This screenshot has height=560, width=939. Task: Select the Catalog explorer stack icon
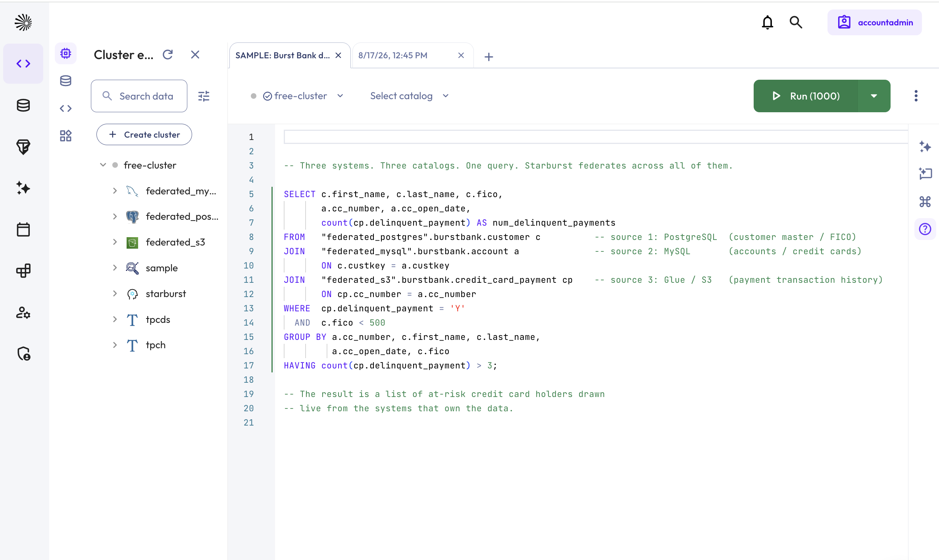pos(65,81)
